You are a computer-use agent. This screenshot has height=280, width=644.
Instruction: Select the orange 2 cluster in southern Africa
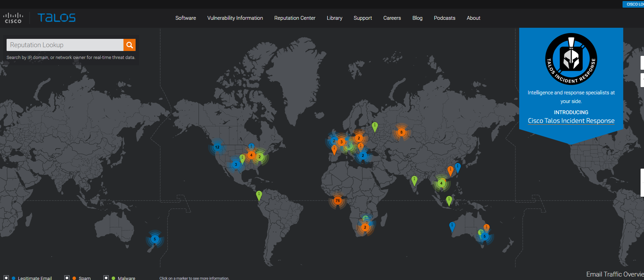click(365, 227)
